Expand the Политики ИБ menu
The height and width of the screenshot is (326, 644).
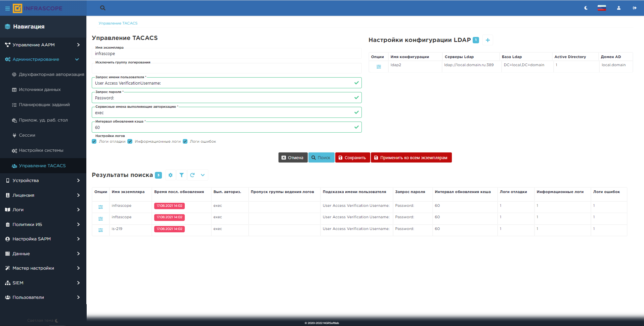click(43, 224)
